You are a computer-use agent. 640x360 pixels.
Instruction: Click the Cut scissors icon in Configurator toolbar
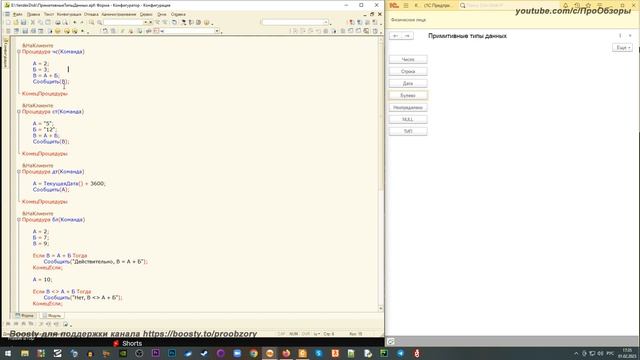click(x=33, y=22)
